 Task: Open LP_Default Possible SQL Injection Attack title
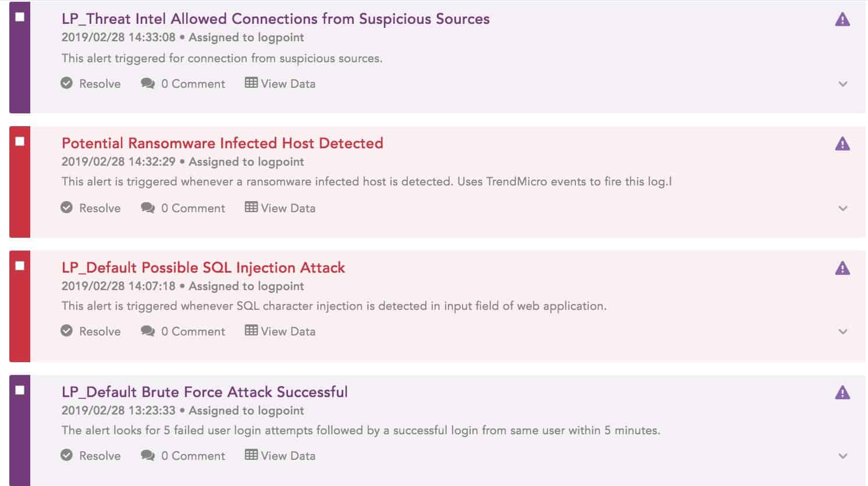[x=203, y=268]
